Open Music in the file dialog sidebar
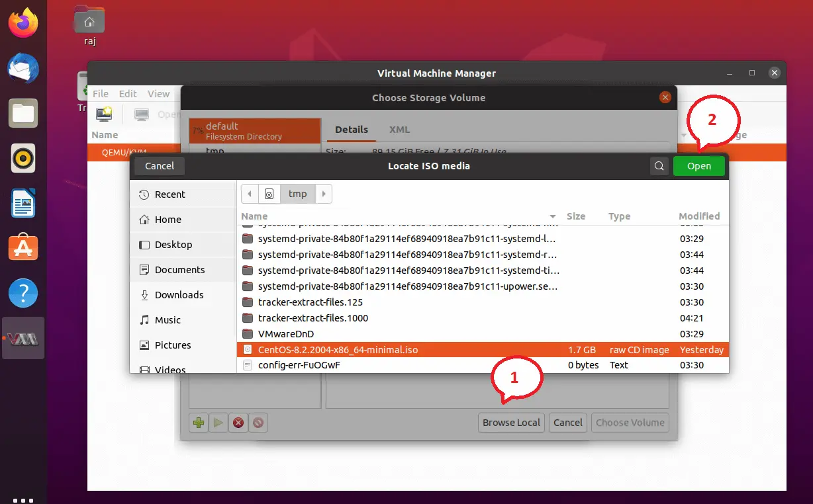Screen dimensions: 813x504 (x=183, y=320)
